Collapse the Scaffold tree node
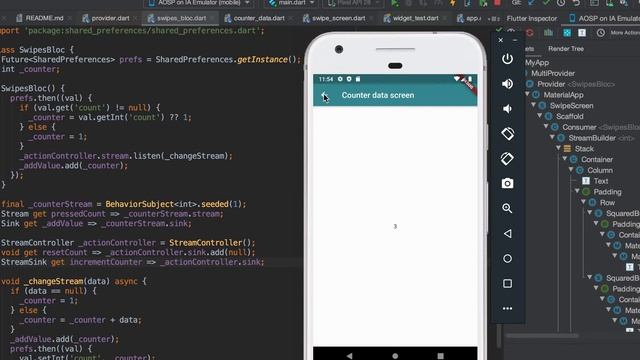Image resolution: width=640 pixels, height=360 pixels. tap(540, 116)
